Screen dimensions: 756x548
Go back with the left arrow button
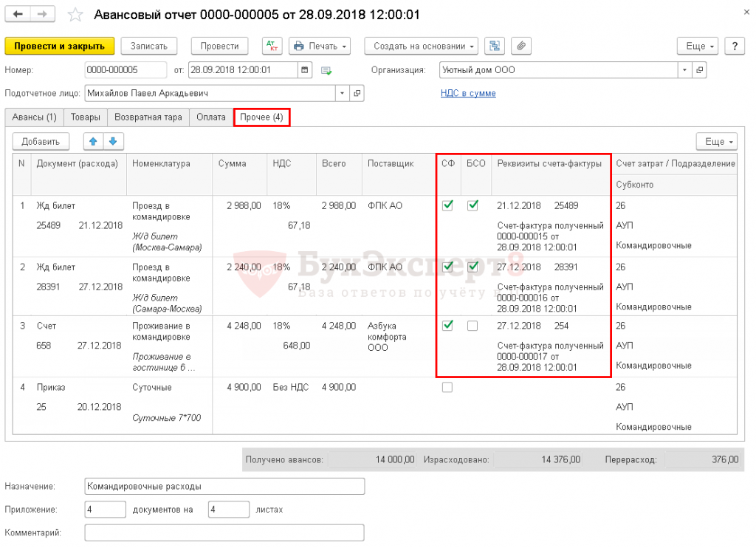[x=18, y=14]
